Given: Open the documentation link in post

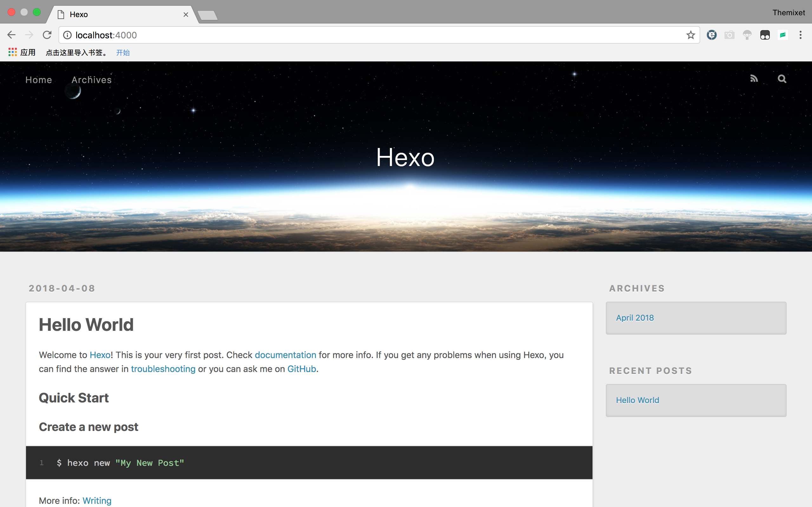Looking at the screenshot, I should 285,355.
